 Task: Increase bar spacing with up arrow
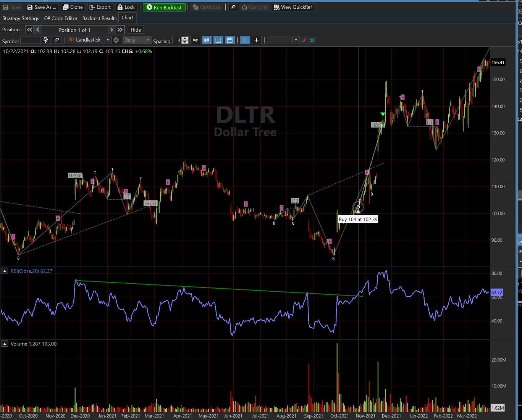point(185,39)
